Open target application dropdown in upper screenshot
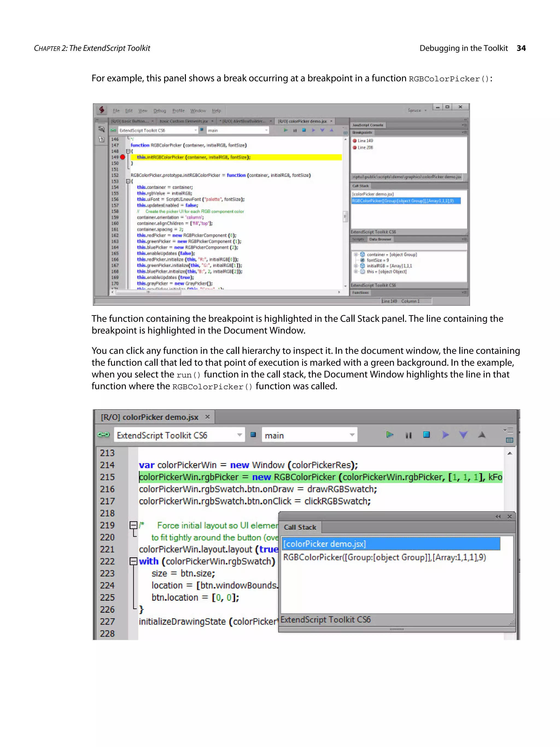 pyautogui.click(x=158, y=130)
